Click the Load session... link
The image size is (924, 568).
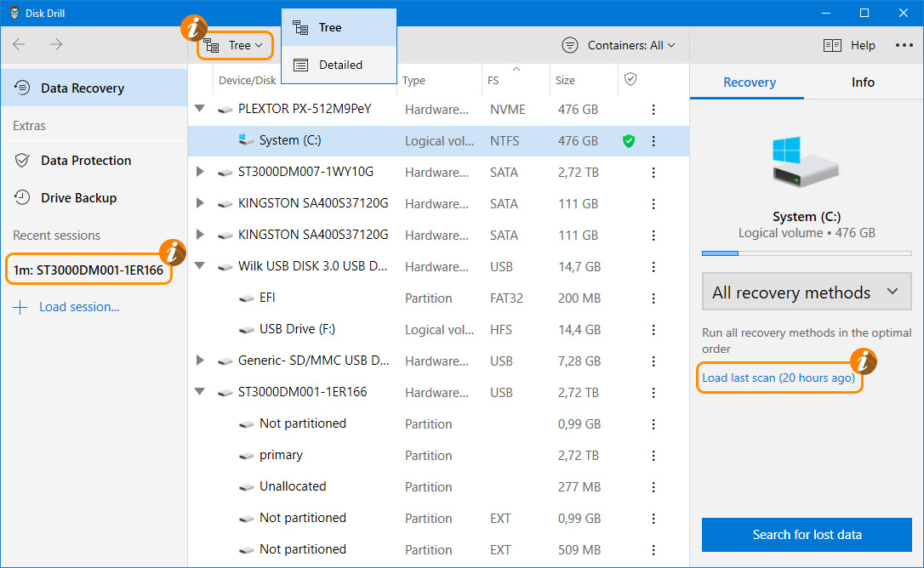[x=79, y=307]
